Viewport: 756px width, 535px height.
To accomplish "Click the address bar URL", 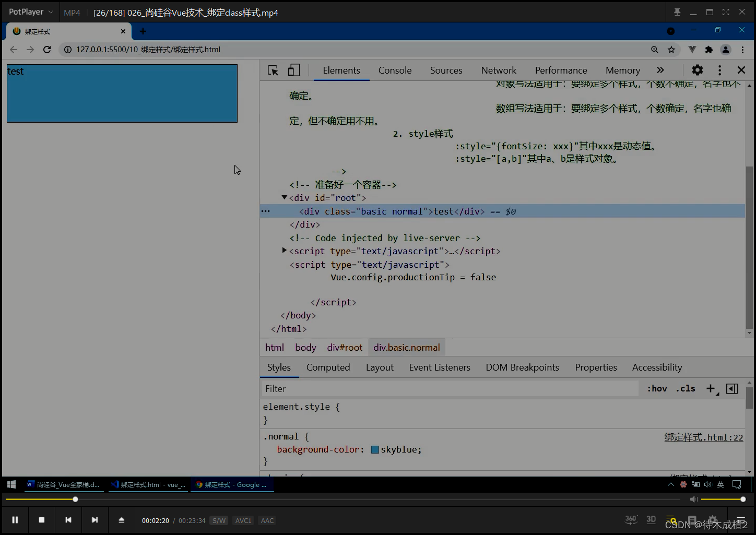I will tap(148, 50).
